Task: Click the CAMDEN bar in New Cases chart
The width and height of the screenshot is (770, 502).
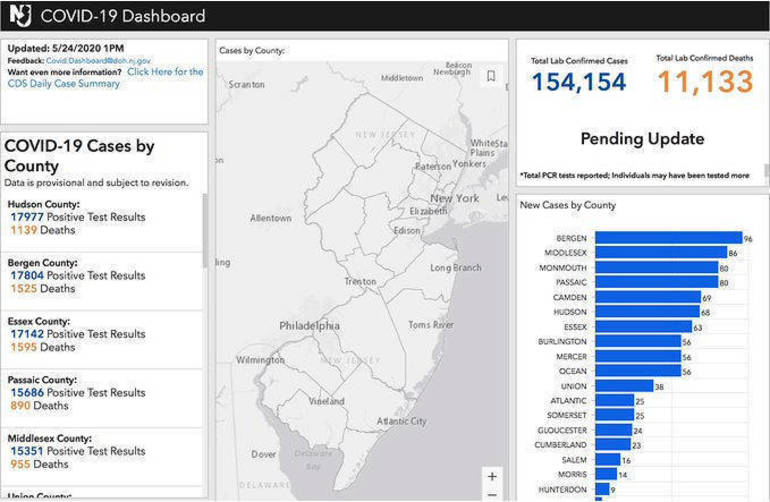Action: click(x=646, y=298)
